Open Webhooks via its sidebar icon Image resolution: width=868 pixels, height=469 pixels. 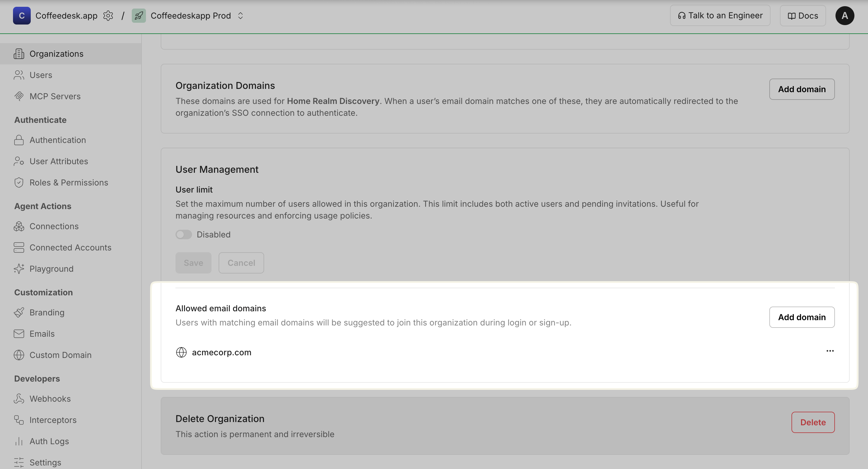[19, 399]
